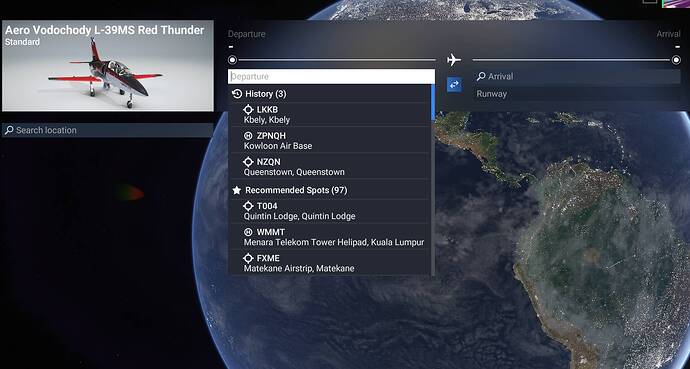Image resolution: width=690 pixels, height=369 pixels.
Task: Select Matekane Airstrip, Matekane entry
Action: 329,263
